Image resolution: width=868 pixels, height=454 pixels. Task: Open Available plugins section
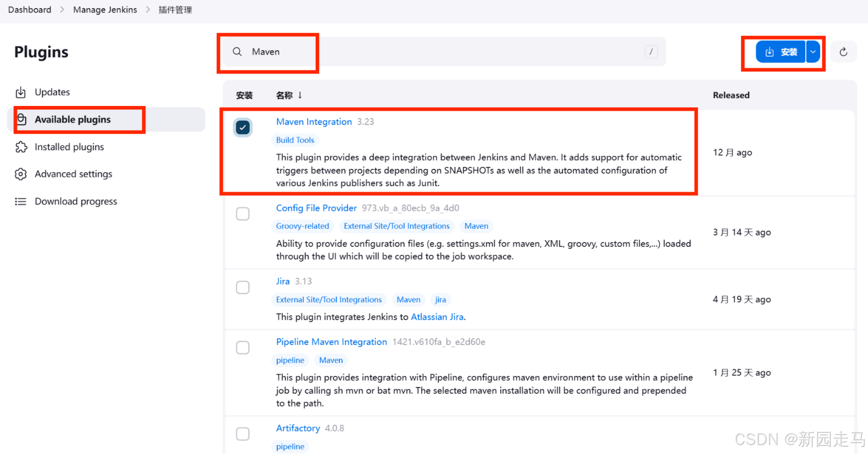[106, 119]
